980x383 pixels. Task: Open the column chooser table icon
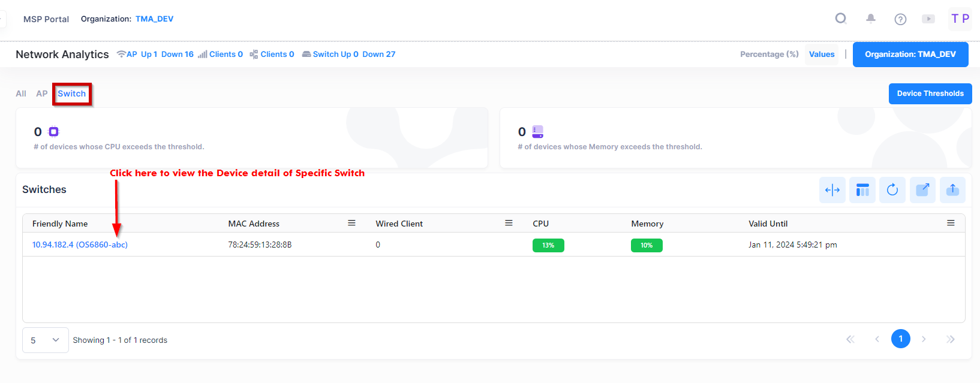[x=862, y=190]
